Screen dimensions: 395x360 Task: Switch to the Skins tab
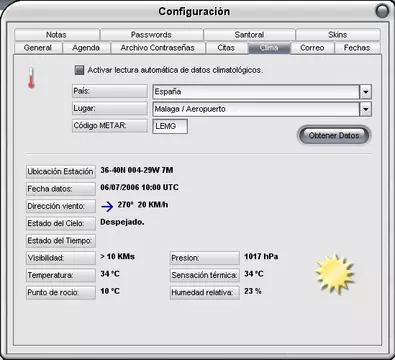pyautogui.click(x=338, y=35)
